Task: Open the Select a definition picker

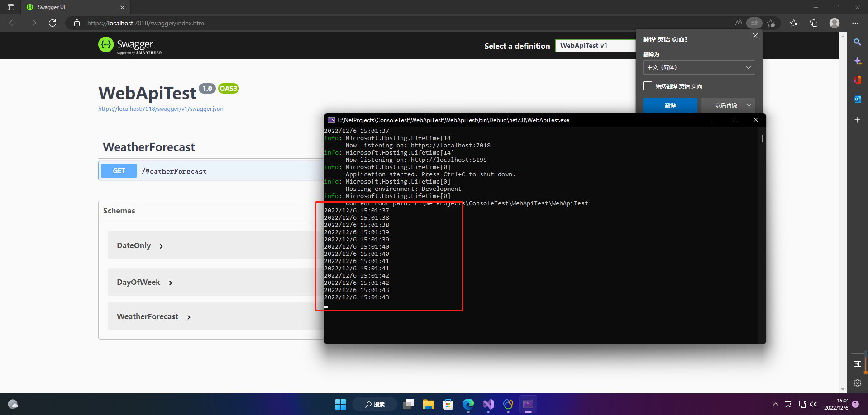Action: click(596, 45)
